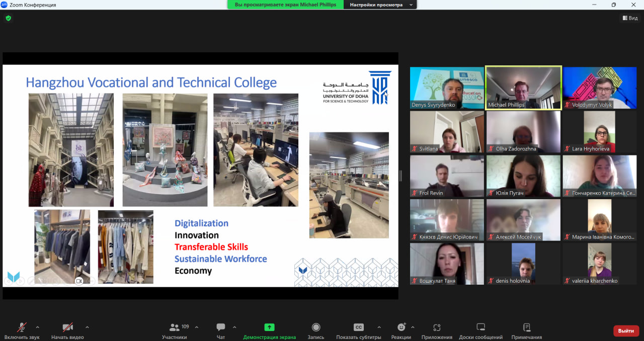Screen dimensions: 644x341
Task: Open the Chat panel
Action: pyautogui.click(x=220, y=327)
